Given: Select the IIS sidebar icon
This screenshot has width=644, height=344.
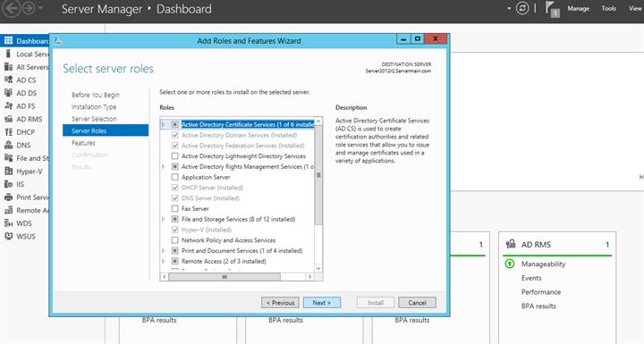Looking at the screenshot, I should click(x=8, y=184).
